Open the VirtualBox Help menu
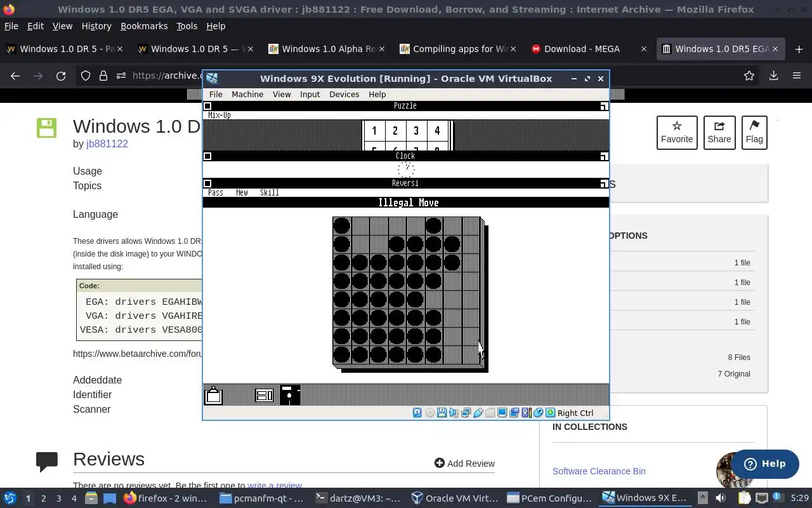The height and width of the screenshot is (508, 812). point(377,94)
